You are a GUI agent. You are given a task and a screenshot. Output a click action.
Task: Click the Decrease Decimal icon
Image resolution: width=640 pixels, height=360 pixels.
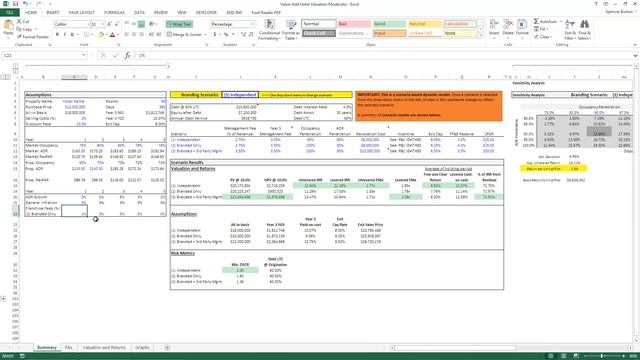[x=251, y=35]
